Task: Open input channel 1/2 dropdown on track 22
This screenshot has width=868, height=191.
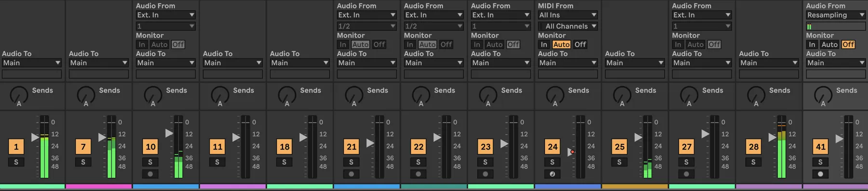Action: pyautogui.click(x=434, y=26)
